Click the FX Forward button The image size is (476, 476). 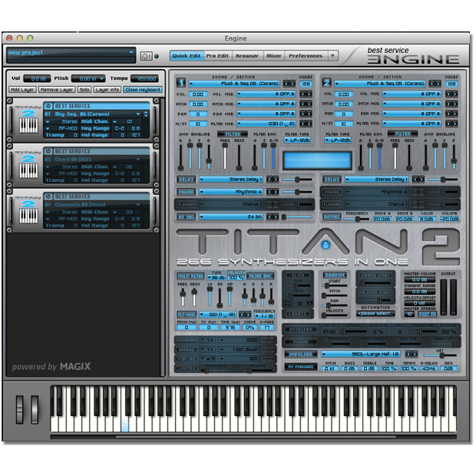point(300,367)
